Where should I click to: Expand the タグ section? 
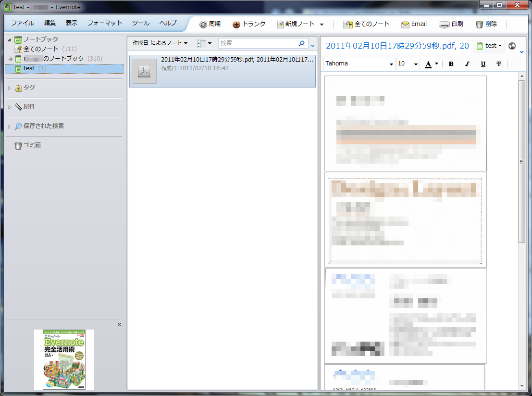pyautogui.click(x=10, y=88)
